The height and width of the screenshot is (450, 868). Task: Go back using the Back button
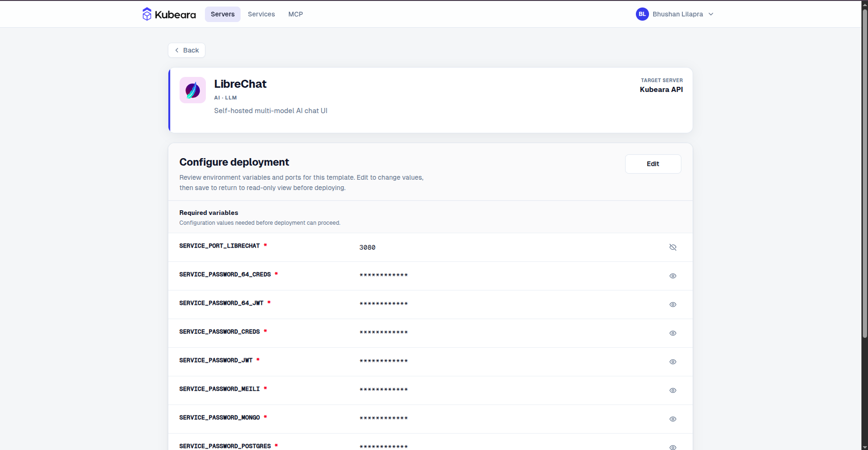point(187,50)
